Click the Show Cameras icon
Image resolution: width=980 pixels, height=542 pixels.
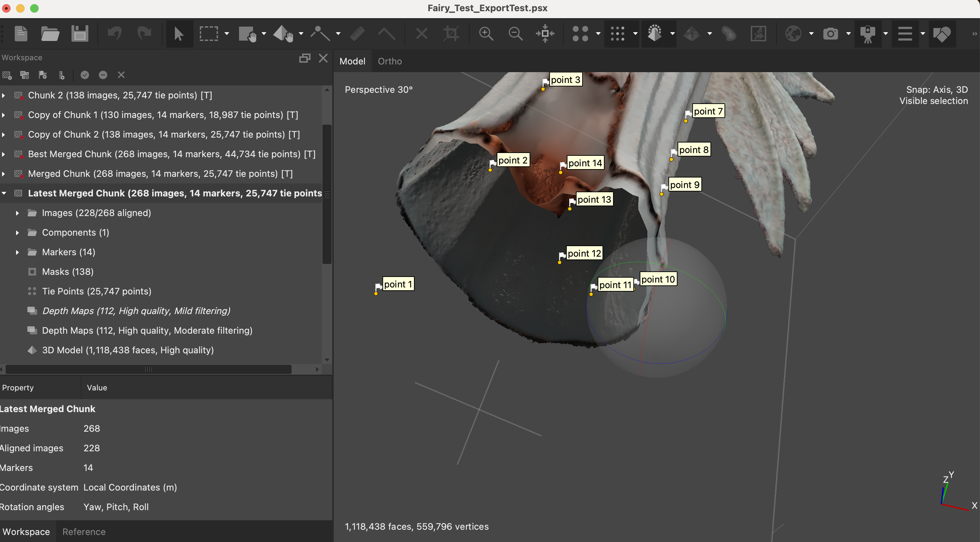pyautogui.click(x=830, y=34)
